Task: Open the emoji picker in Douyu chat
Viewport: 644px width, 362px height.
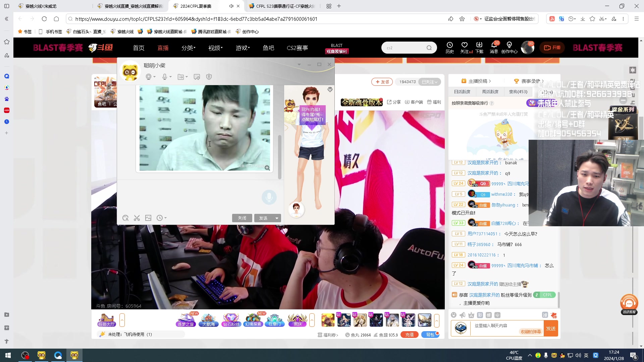Action: 453,315
